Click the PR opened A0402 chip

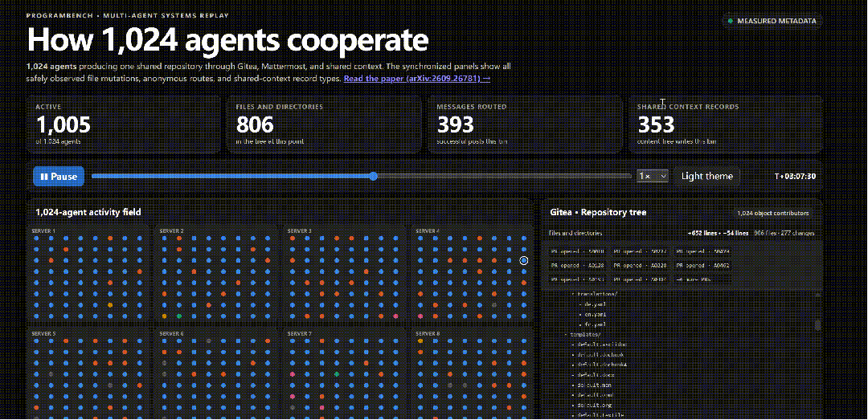click(x=702, y=265)
